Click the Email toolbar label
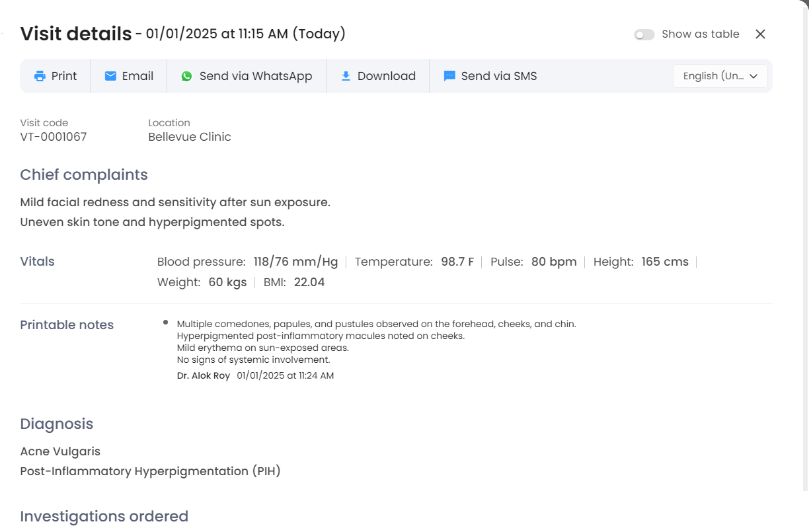809x532 pixels. 137,76
